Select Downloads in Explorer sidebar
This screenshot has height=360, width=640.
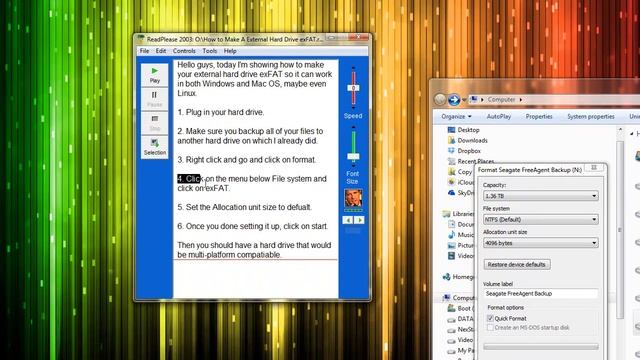472,140
